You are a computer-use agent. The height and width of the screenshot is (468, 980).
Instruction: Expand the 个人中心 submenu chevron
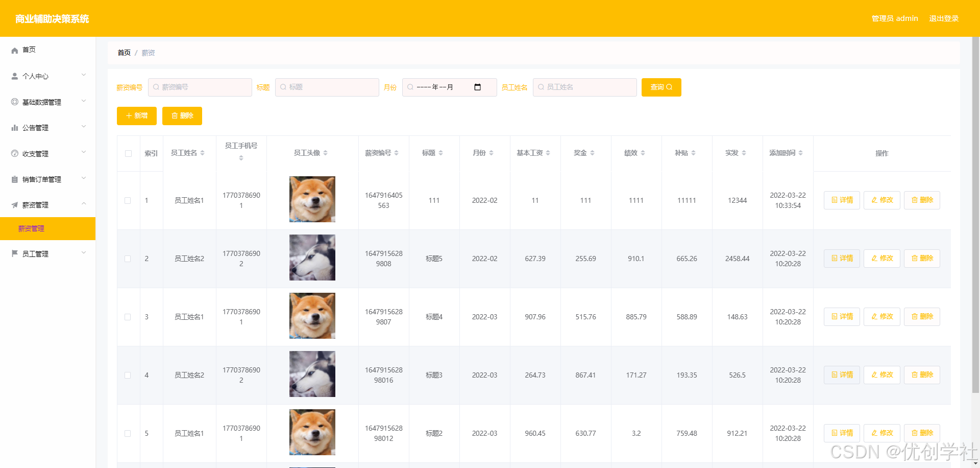coord(84,76)
